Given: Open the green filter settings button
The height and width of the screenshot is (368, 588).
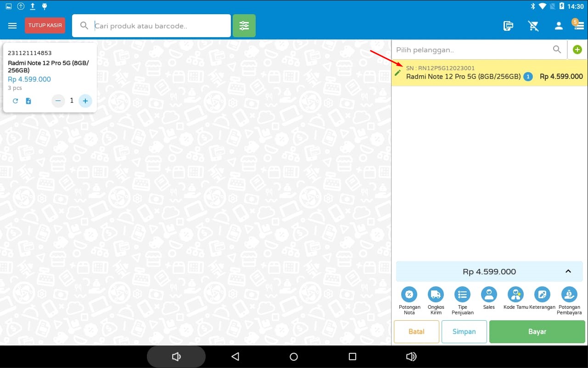Looking at the screenshot, I should pyautogui.click(x=244, y=26).
